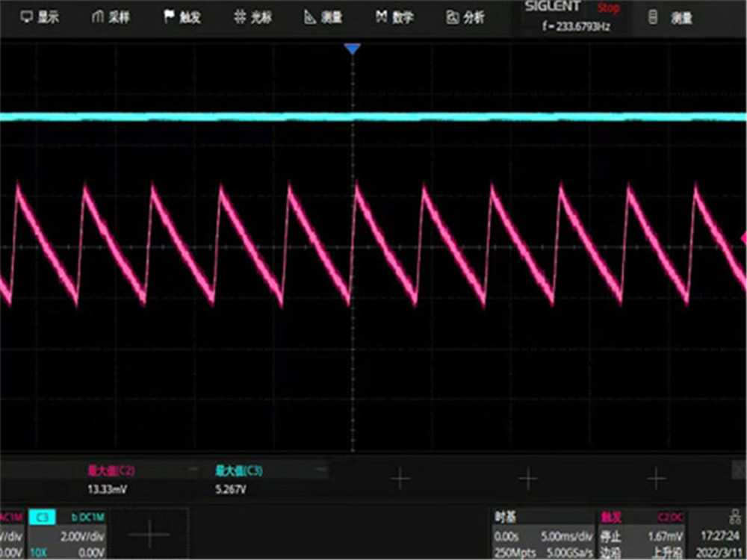Click the M icon beside 数学

tap(381, 16)
